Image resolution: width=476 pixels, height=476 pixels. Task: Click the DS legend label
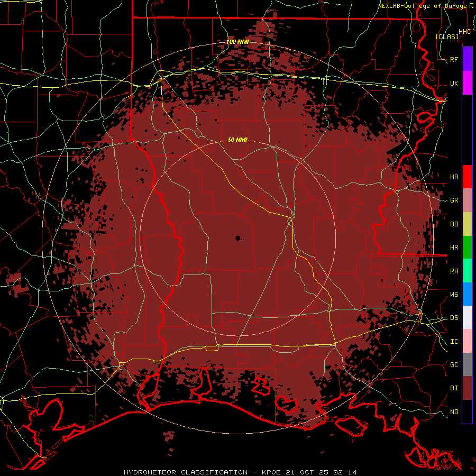point(454,317)
